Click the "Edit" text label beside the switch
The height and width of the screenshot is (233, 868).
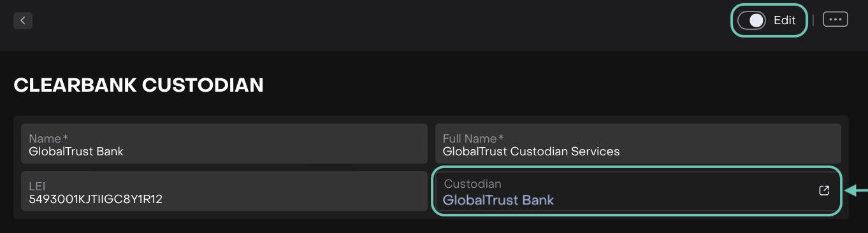(x=785, y=20)
